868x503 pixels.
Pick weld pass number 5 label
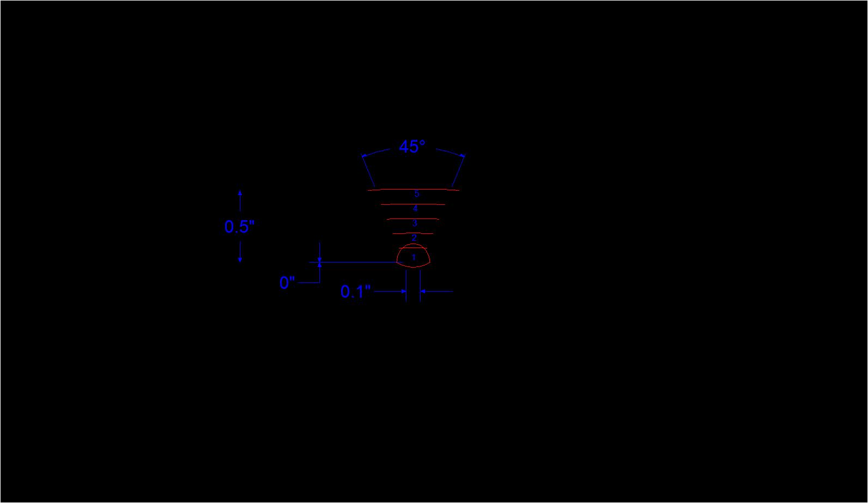tap(417, 194)
